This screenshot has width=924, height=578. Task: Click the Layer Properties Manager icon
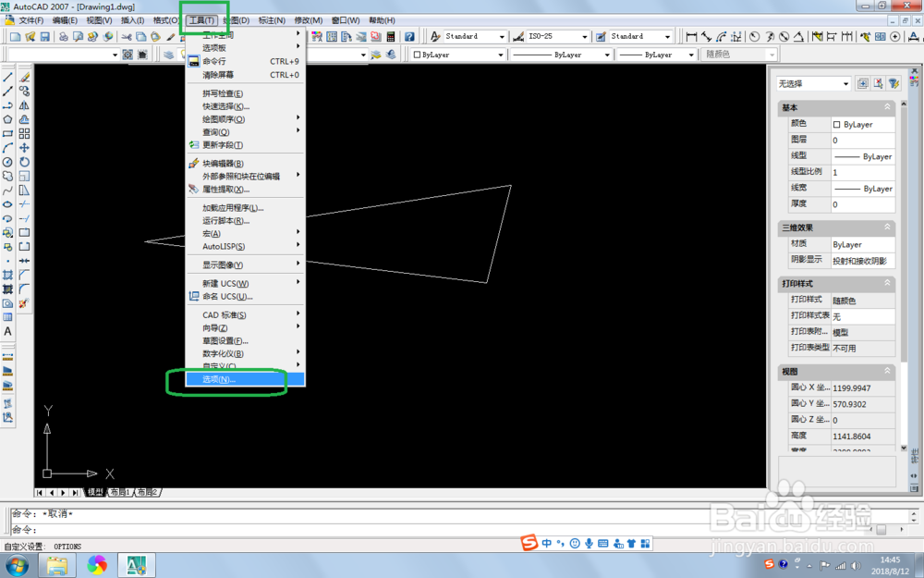pos(169,55)
